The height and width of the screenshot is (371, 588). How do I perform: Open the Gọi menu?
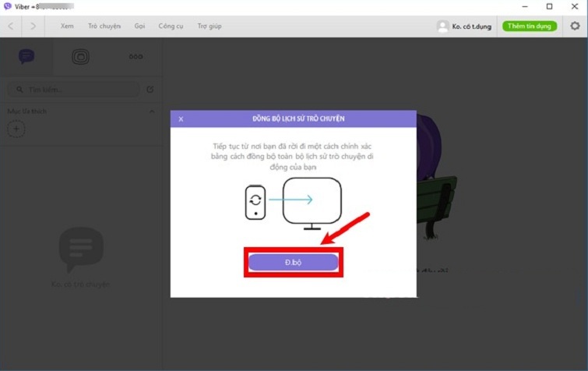pos(140,26)
